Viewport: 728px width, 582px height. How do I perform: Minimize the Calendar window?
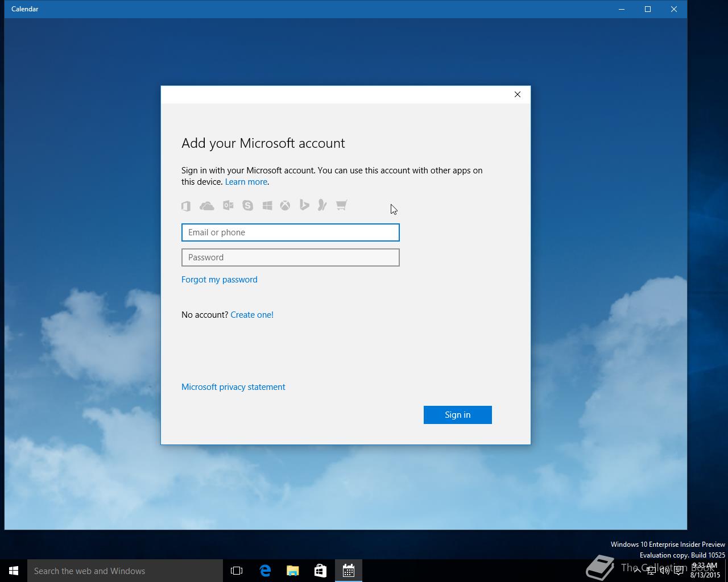tap(622, 9)
